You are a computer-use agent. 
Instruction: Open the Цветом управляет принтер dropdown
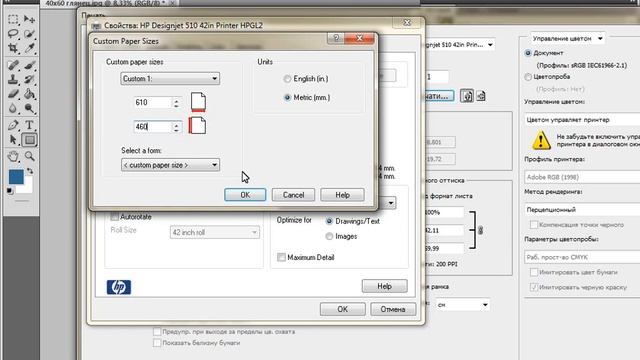(582, 120)
